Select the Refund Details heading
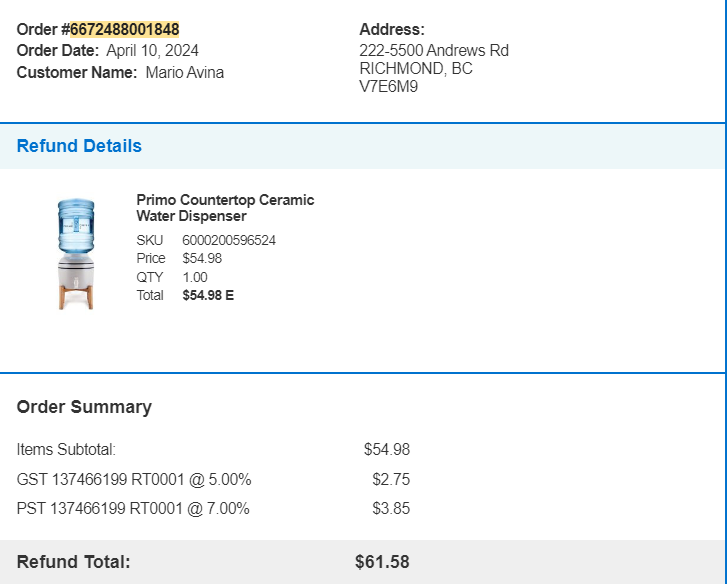 click(x=79, y=146)
